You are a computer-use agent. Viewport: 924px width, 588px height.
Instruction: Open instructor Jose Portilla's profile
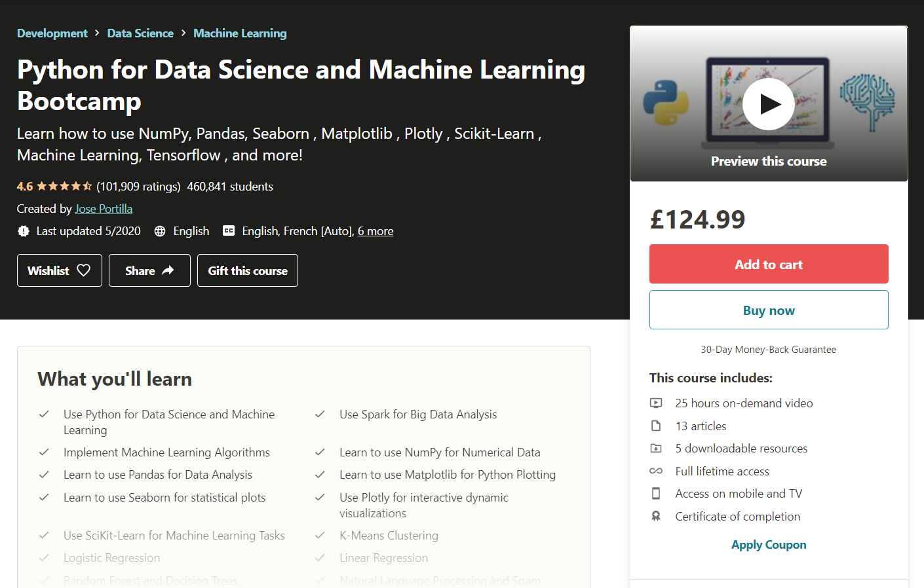[x=104, y=209]
